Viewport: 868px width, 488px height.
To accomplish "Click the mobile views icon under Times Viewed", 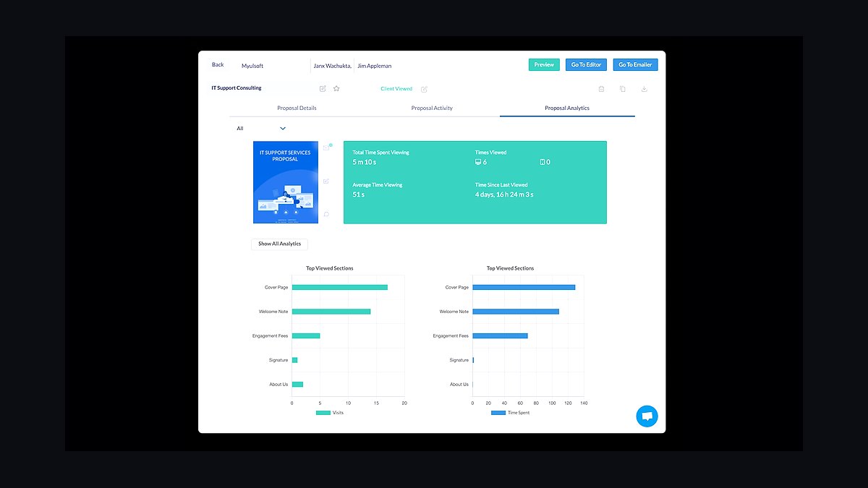I will pyautogui.click(x=542, y=162).
